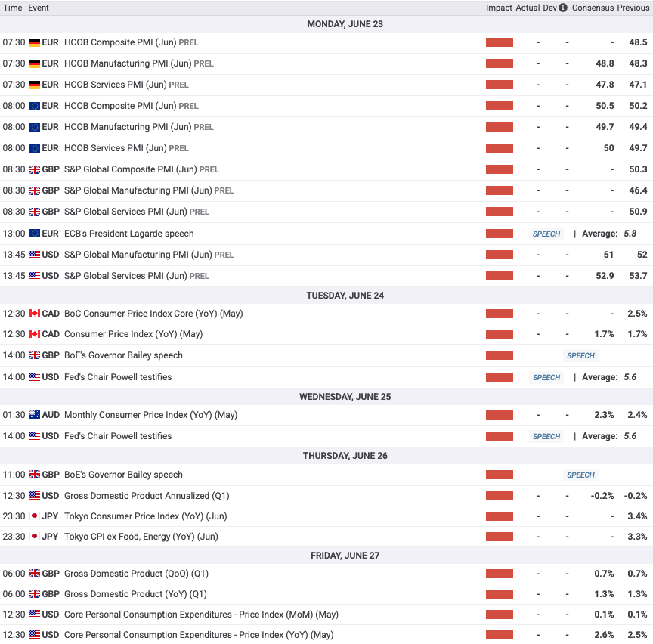
Task: Click consensus 2.6% for Core PCE (YoY)
Action: point(604,635)
